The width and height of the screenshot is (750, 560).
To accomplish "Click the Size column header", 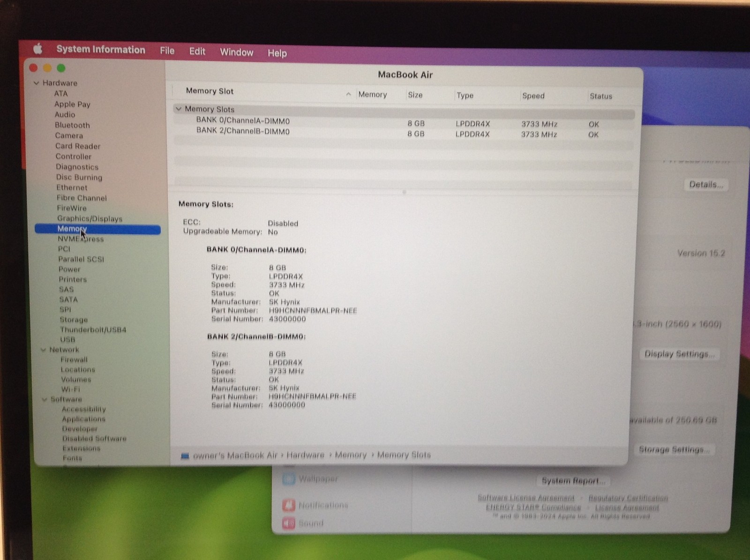I will click(415, 95).
